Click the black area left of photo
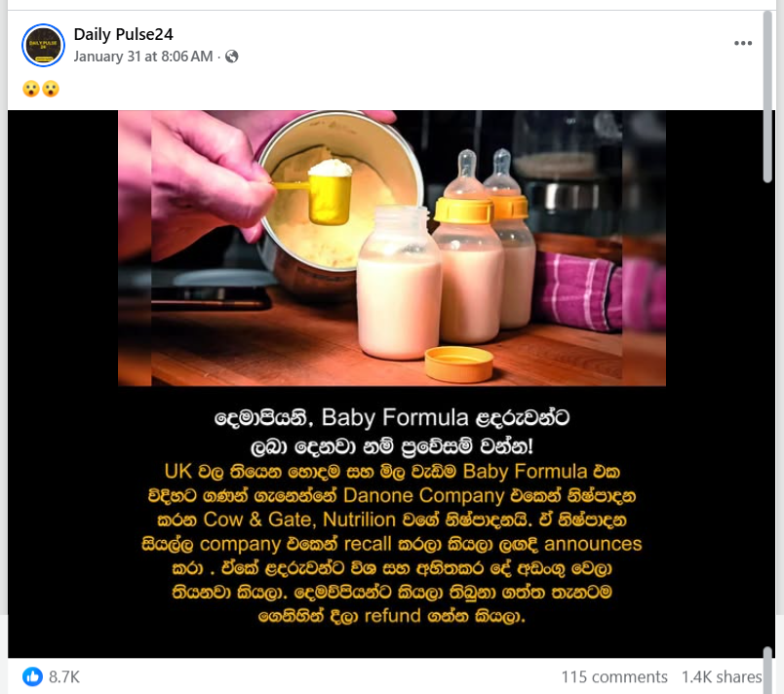This screenshot has height=694, width=784. coord(62,384)
